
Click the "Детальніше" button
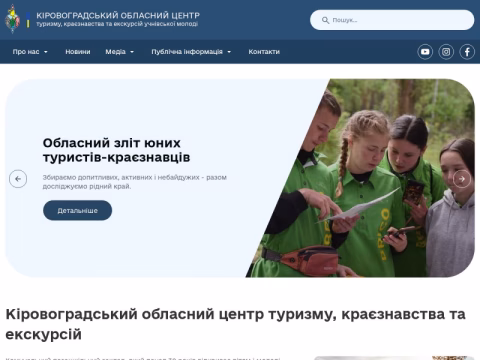tap(77, 210)
